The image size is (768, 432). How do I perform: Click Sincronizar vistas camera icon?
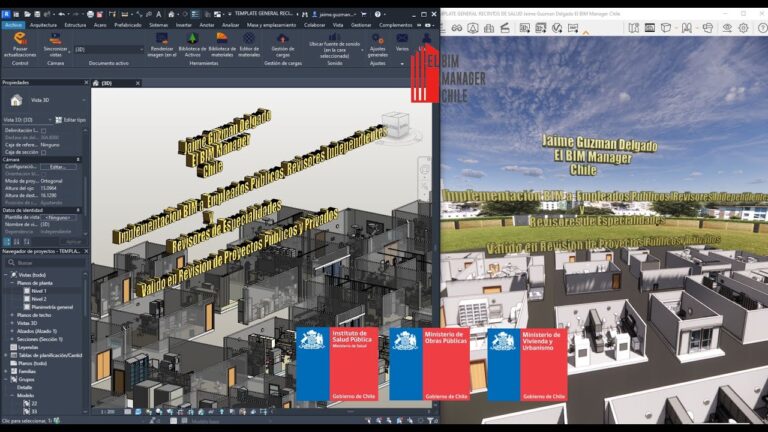(x=55, y=39)
